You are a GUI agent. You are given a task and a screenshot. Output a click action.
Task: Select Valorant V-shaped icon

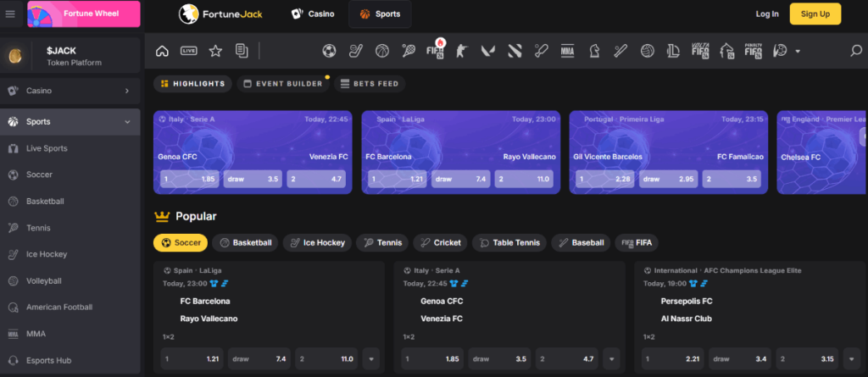(x=487, y=51)
